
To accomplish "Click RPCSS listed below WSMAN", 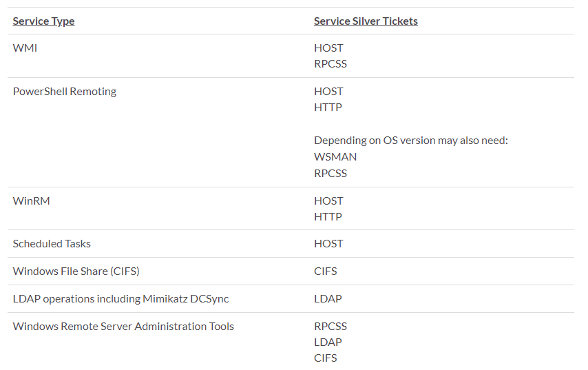I will coord(330,173).
